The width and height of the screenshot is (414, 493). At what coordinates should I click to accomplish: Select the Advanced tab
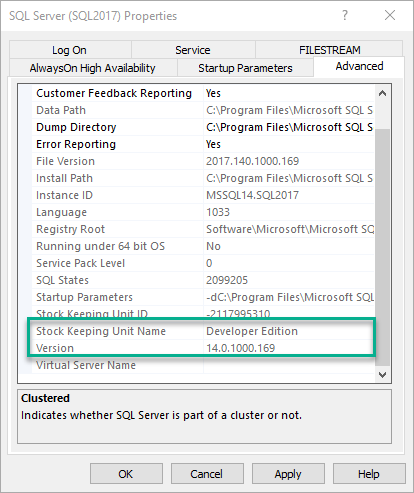coord(359,66)
